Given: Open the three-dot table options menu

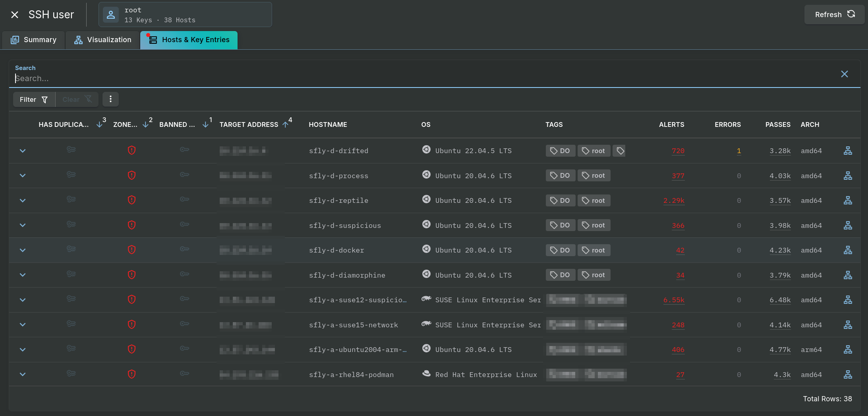Looking at the screenshot, I should coord(111,99).
